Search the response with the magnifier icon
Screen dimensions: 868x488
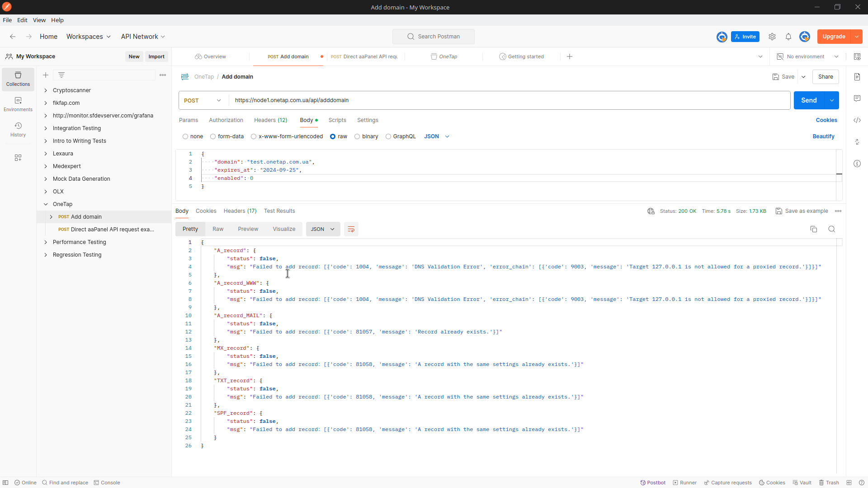831,229
